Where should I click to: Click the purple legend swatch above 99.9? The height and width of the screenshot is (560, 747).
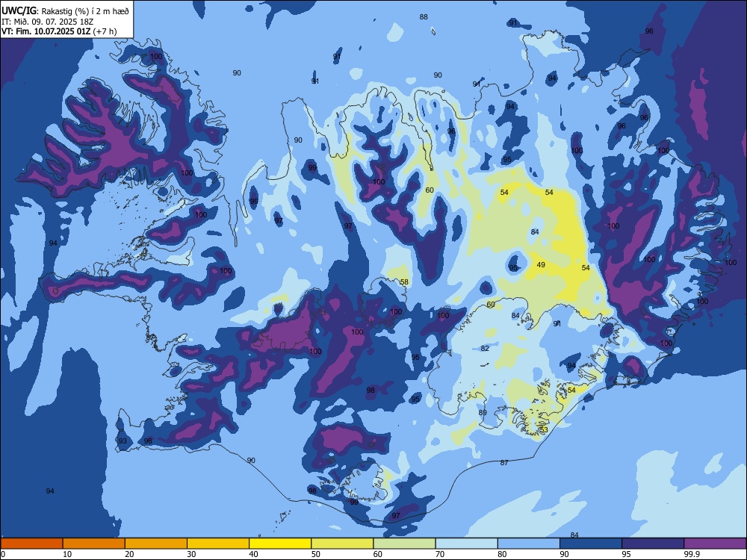[715, 544]
